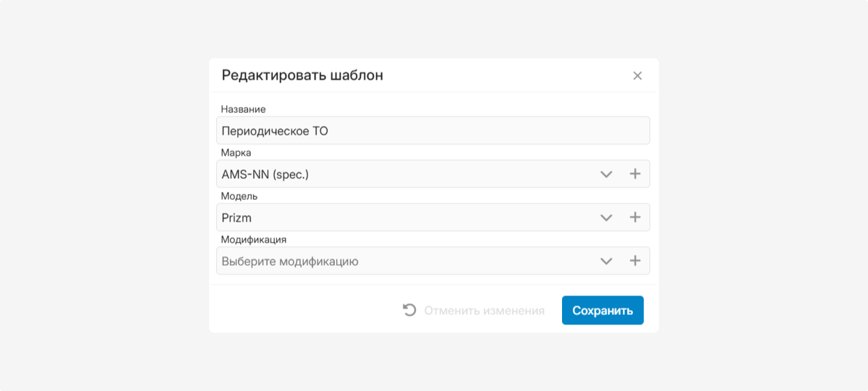Click the Марка field label
Image resolution: width=868 pixels, height=391 pixels.
(236, 153)
